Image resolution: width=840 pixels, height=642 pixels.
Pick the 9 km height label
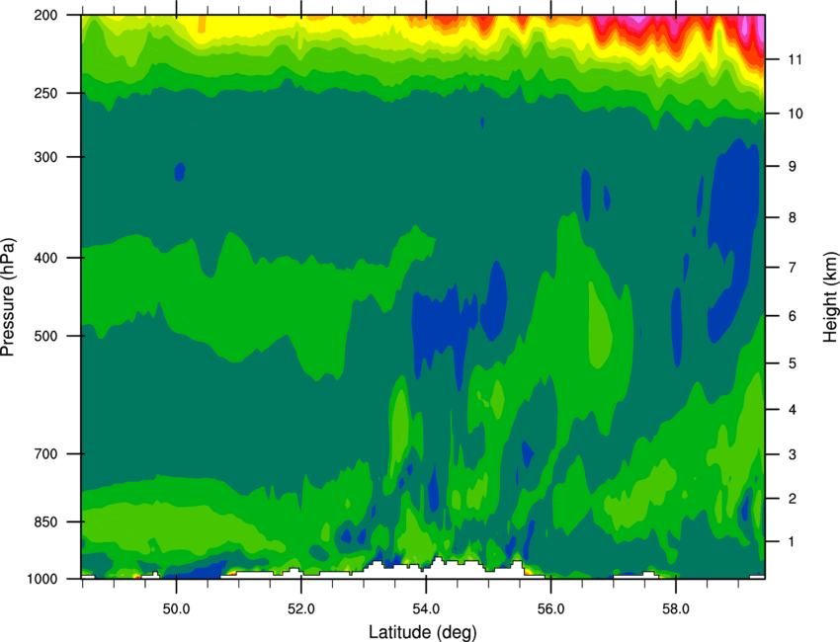pyautogui.click(x=793, y=166)
